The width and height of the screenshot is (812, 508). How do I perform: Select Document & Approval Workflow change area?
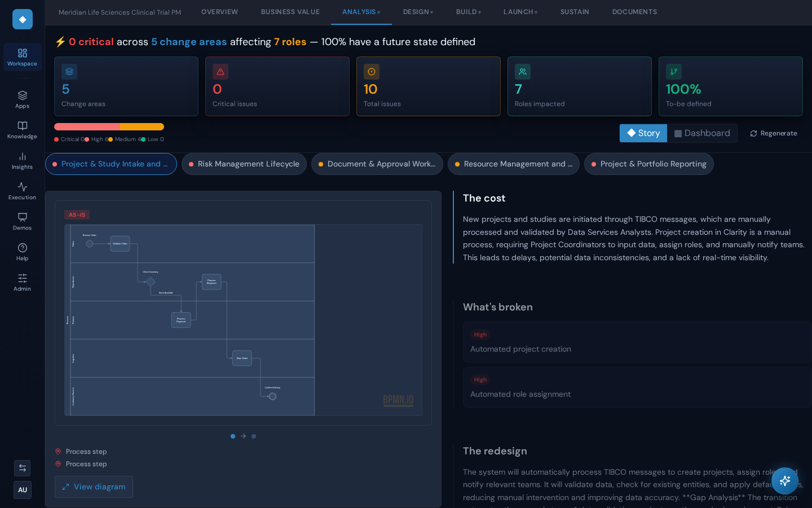coord(377,164)
